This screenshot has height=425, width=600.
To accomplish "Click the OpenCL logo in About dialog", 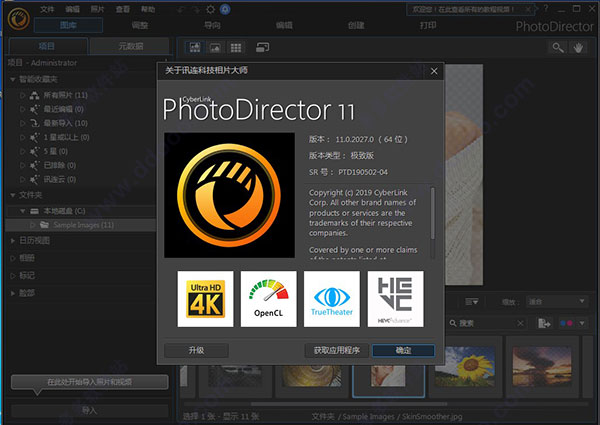I will (269, 299).
